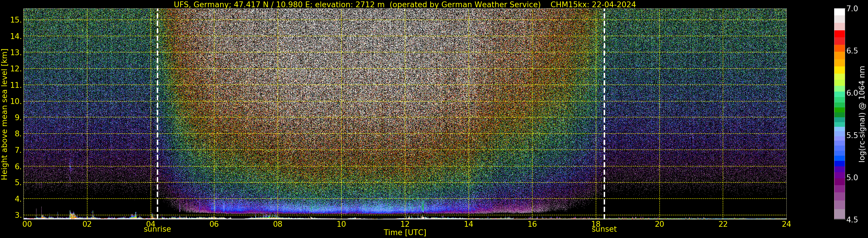Click the 4.5 colorbar scale label
This screenshot has height=238, width=868.
click(852, 220)
